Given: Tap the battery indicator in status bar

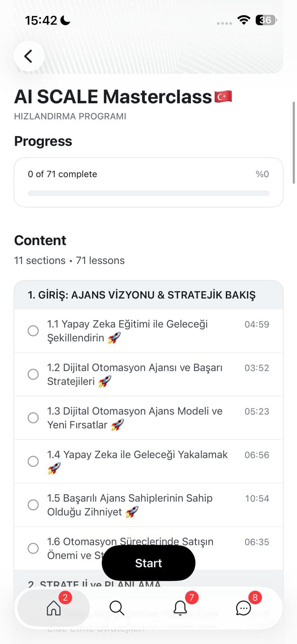Looking at the screenshot, I should point(266,20).
